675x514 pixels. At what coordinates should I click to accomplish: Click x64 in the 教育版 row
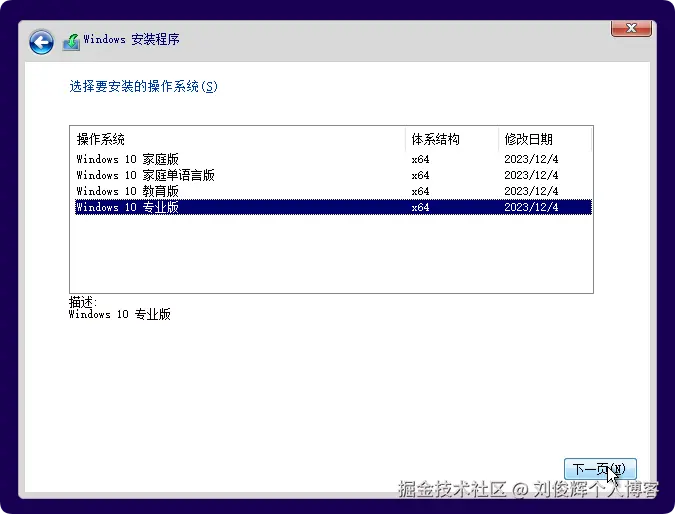pyautogui.click(x=420, y=191)
